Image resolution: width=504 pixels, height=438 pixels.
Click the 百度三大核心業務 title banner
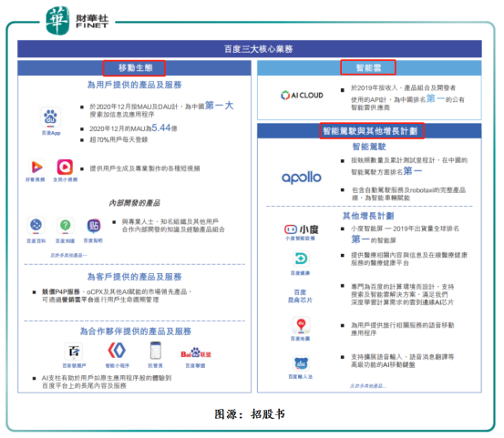[x=250, y=49]
